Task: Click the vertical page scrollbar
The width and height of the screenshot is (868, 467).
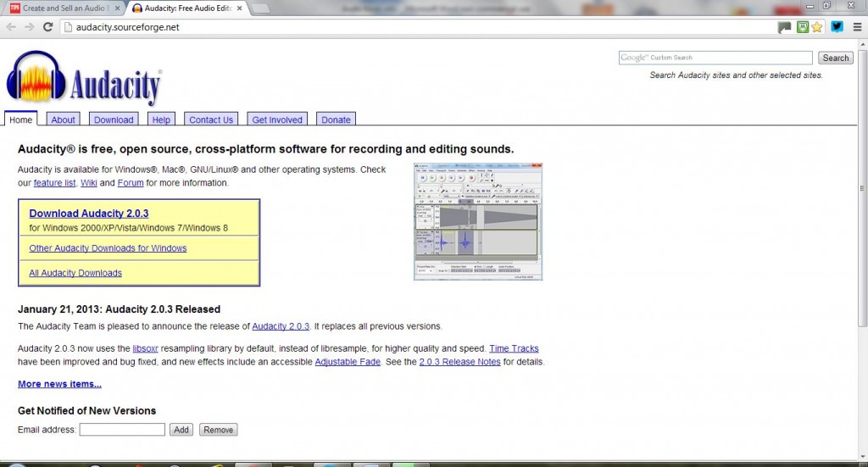Action: (x=862, y=188)
